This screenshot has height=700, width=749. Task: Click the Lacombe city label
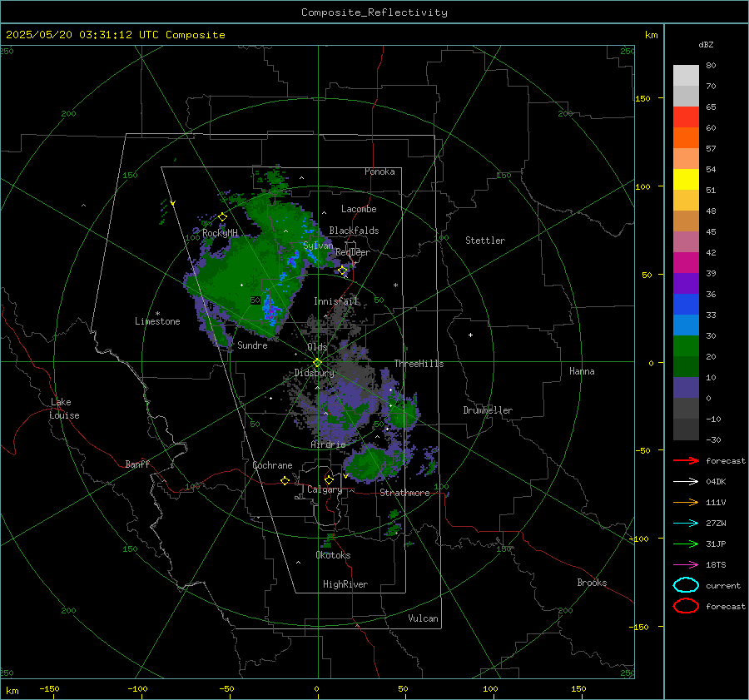coord(359,209)
